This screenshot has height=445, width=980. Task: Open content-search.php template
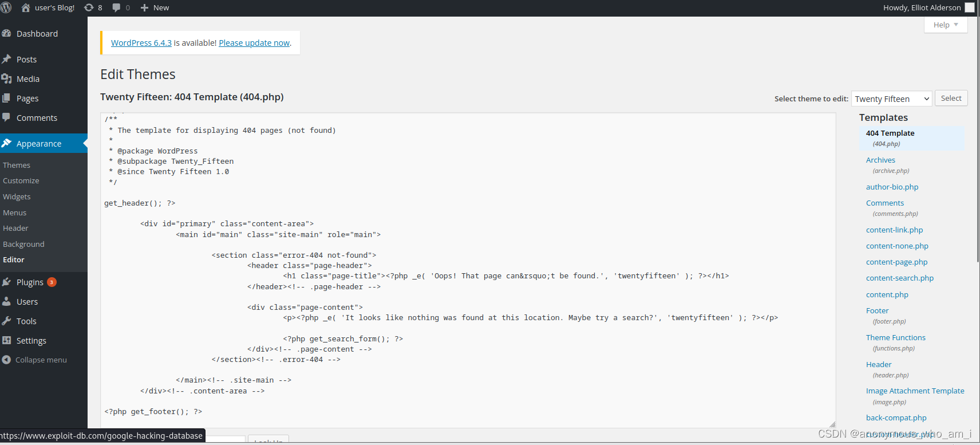coord(900,278)
